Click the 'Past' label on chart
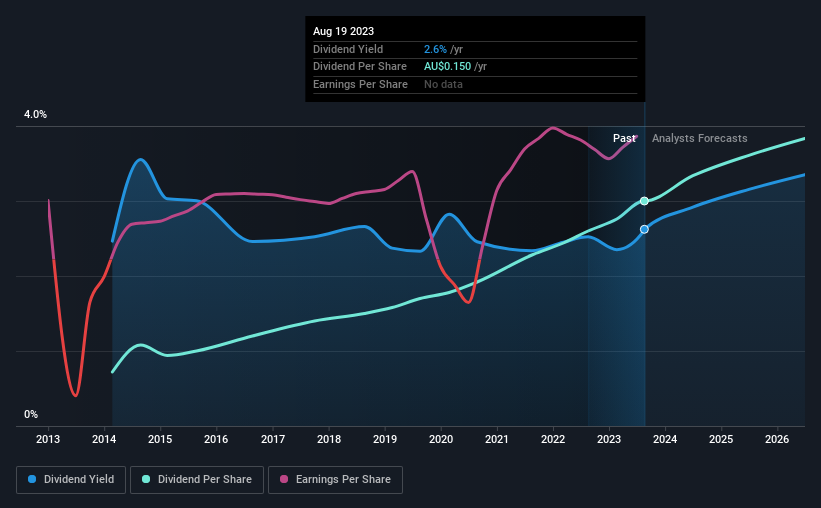The height and width of the screenshot is (508, 821). tap(624, 138)
